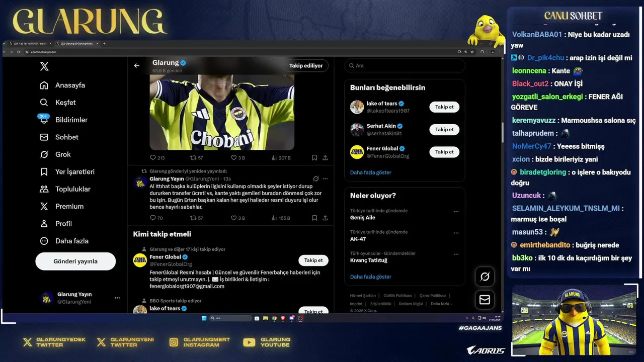Open the floating Grok button
644x362 pixels.
pos(485,277)
